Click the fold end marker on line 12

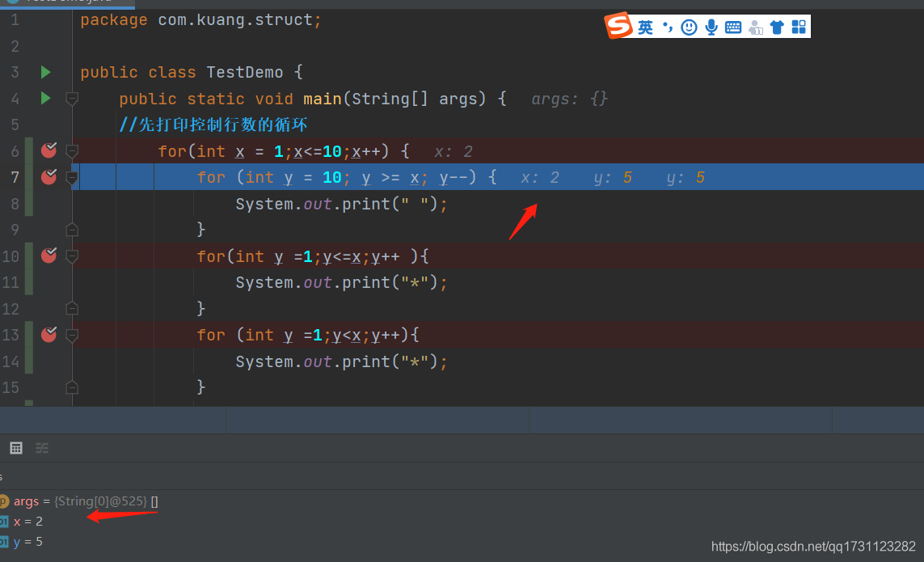click(72, 308)
